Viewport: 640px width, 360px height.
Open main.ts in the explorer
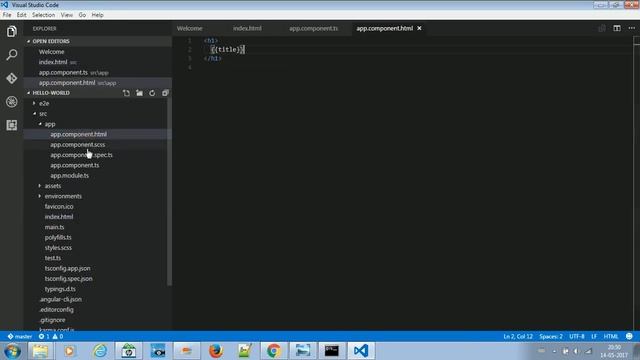(54, 227)
